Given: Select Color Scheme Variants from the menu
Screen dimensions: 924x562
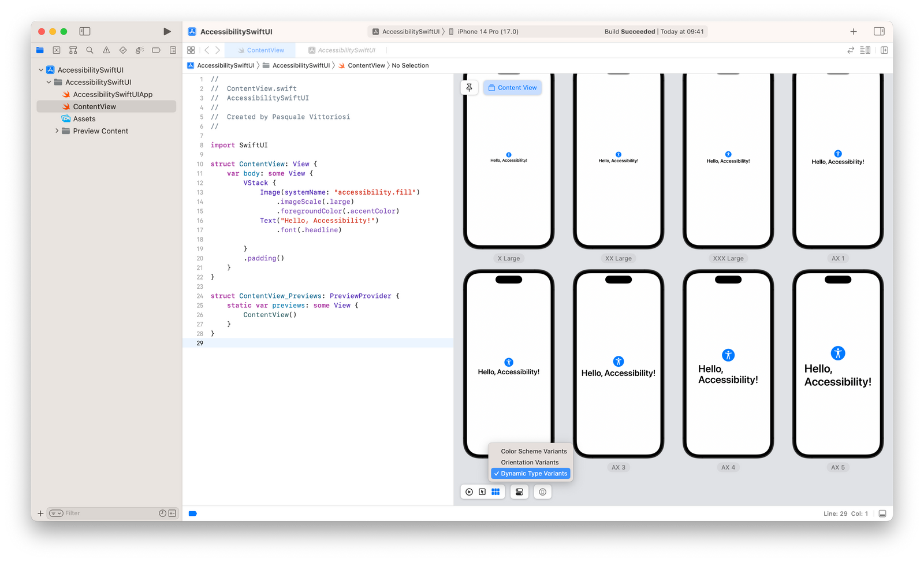Looking at the screenshot, I should (x=532, y=451).
